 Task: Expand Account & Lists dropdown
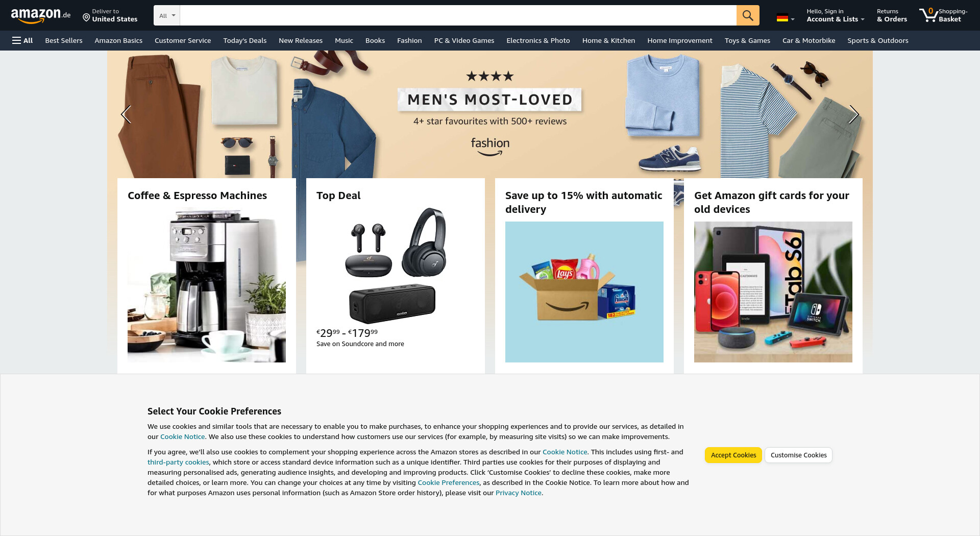coord(835,15)
